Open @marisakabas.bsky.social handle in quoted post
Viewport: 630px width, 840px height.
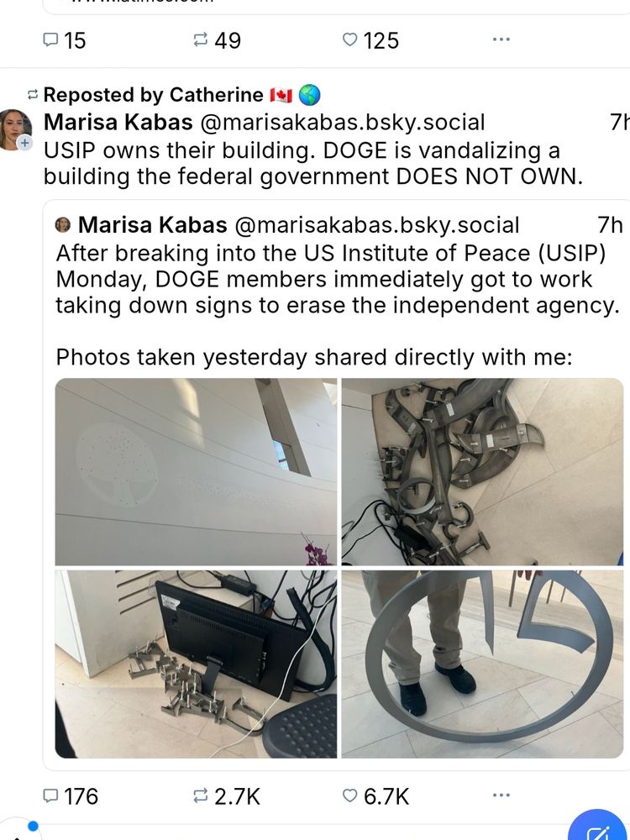[x=376, y=225]
